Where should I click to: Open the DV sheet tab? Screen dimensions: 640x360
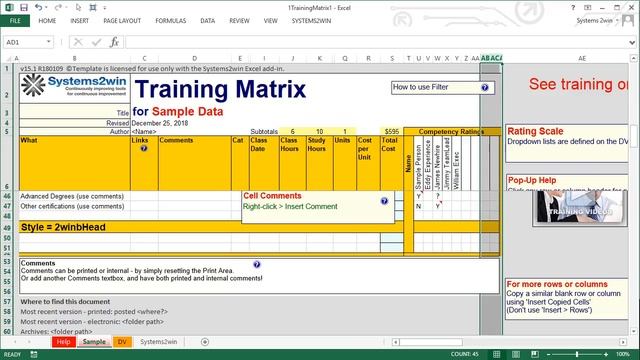(x=122, y=342)
